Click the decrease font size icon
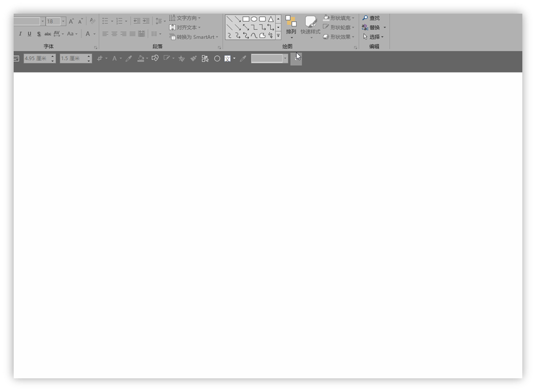The image size is (536, 392). (81, 21)
